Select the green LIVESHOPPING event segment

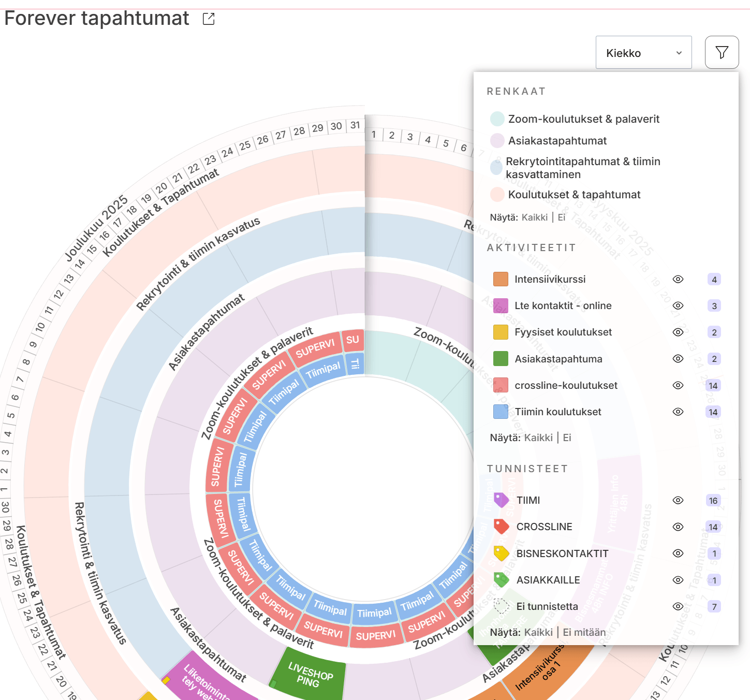coord(309,674)
